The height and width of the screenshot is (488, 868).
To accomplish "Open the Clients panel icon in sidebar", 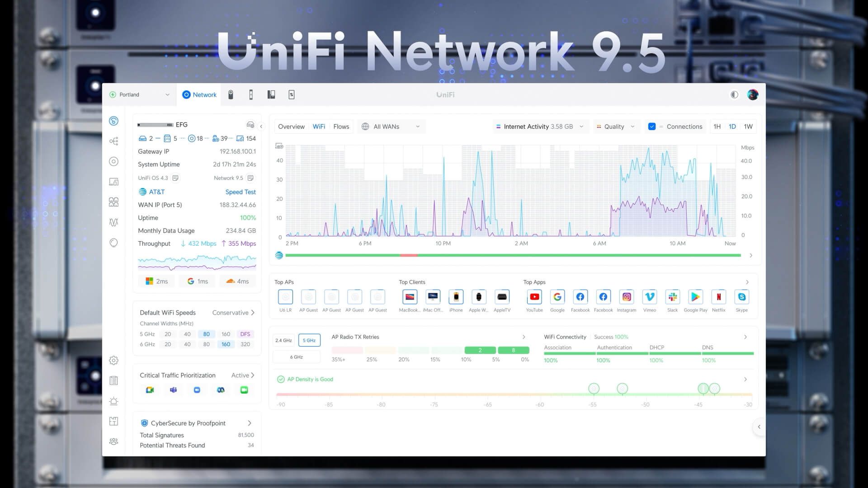I will pos(113,202).
